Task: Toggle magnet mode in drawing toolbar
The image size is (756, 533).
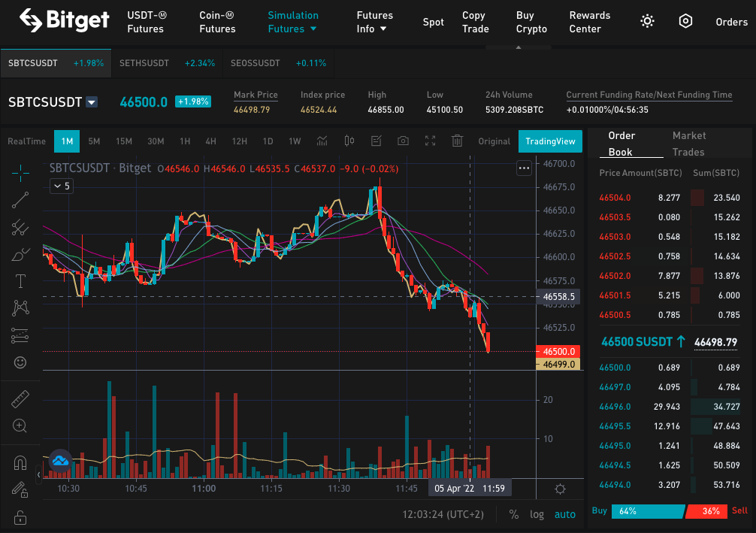Action: point(20,462)
